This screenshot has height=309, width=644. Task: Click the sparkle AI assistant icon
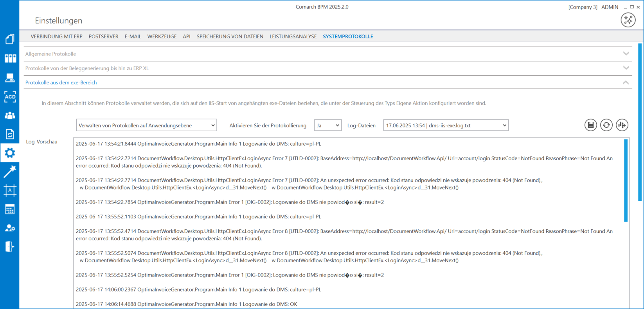628,20
